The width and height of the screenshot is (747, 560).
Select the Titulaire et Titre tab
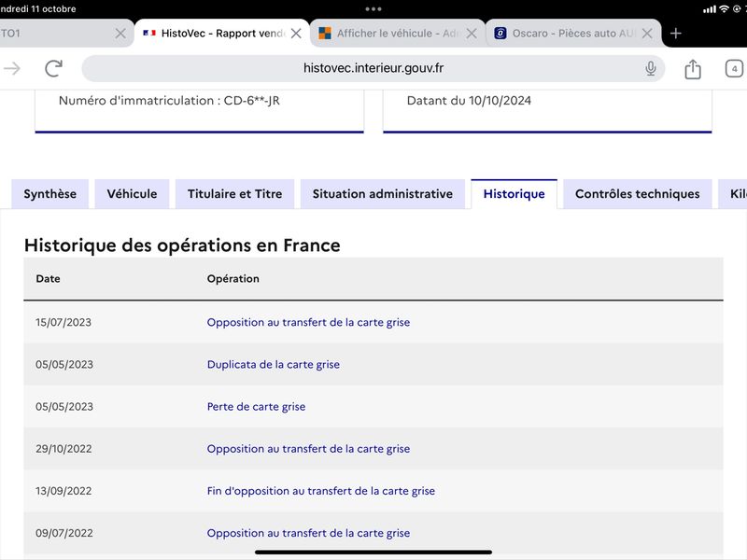click(235, 194)
